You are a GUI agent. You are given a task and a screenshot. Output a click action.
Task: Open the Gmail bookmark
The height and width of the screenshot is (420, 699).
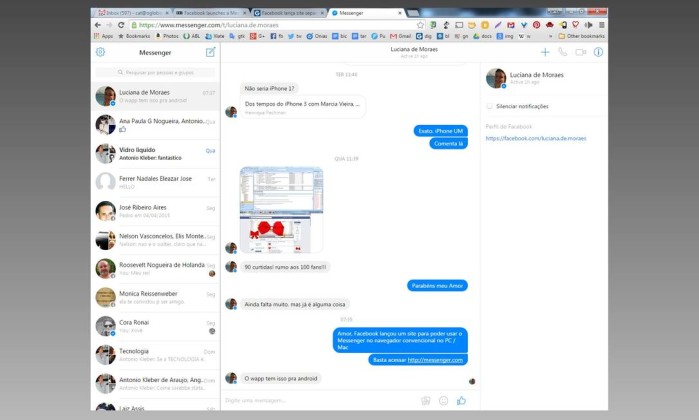pos(400,36)
